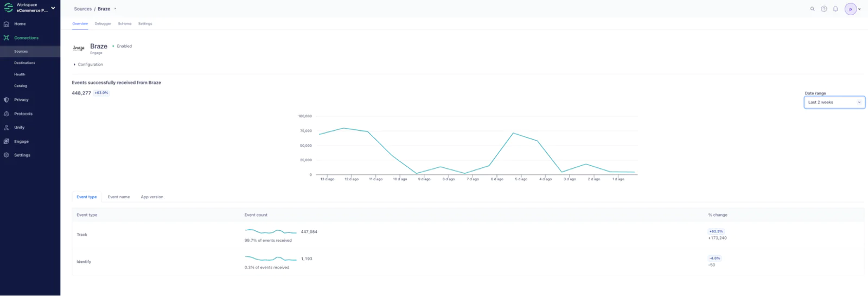This screenshot has height=296, width=868.
Task: Click the Engage sidebar icon
Action: click(7, 141)
